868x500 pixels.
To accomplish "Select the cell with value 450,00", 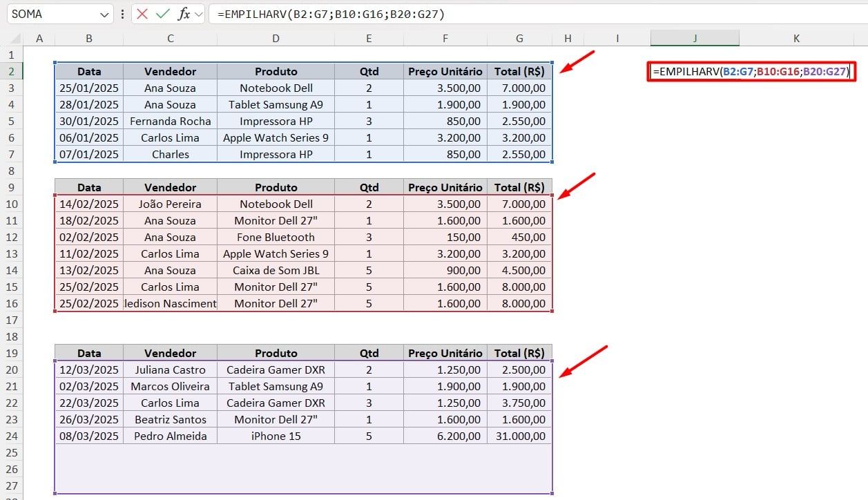I will (x=519, y=237).
